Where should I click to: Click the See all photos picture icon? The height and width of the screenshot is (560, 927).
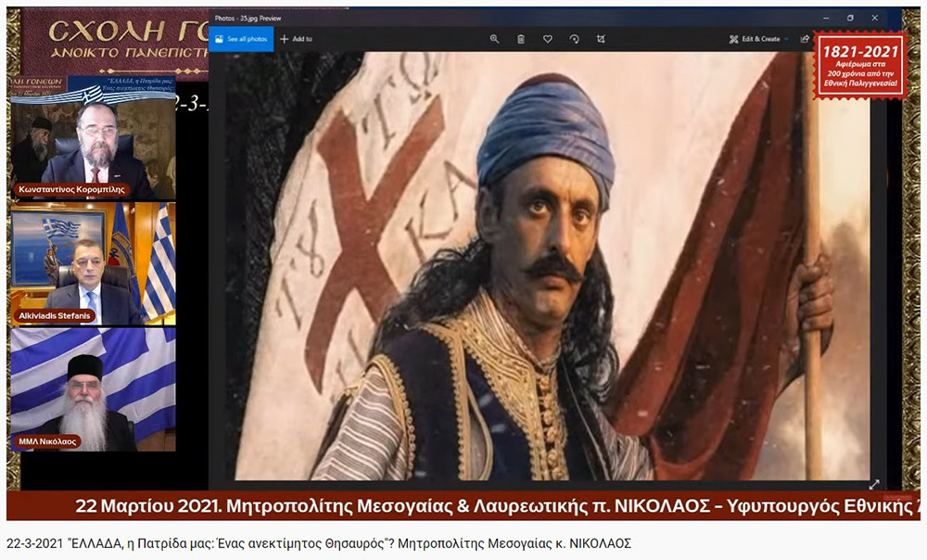219,39
